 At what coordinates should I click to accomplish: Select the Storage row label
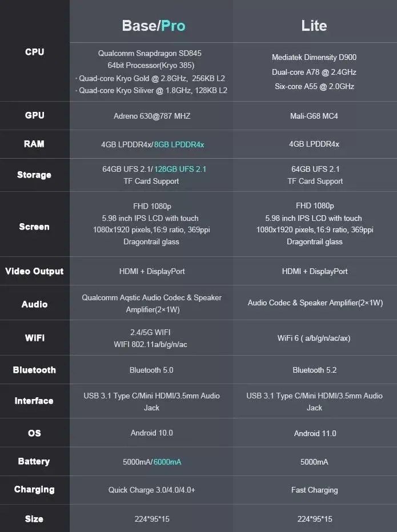click(34, 175)
